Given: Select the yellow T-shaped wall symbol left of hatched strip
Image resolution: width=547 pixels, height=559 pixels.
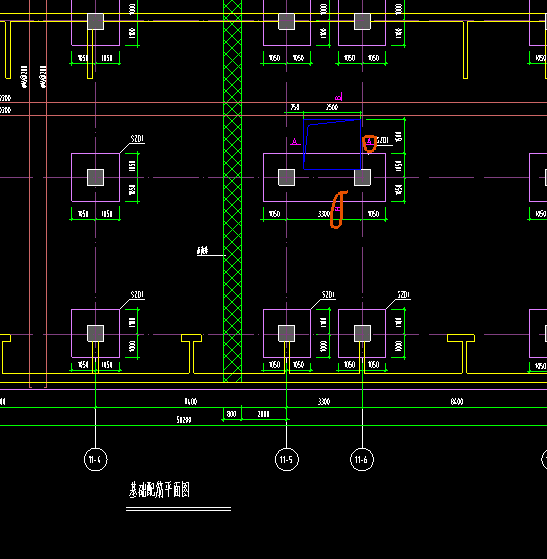Looking at the screenshot, I should tap(191, 354).
